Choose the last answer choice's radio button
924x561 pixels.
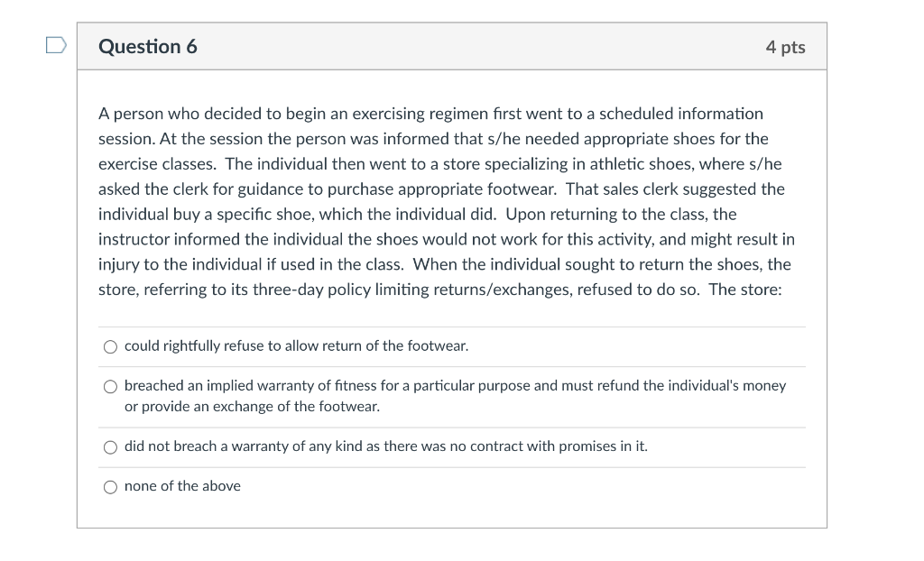110,486
